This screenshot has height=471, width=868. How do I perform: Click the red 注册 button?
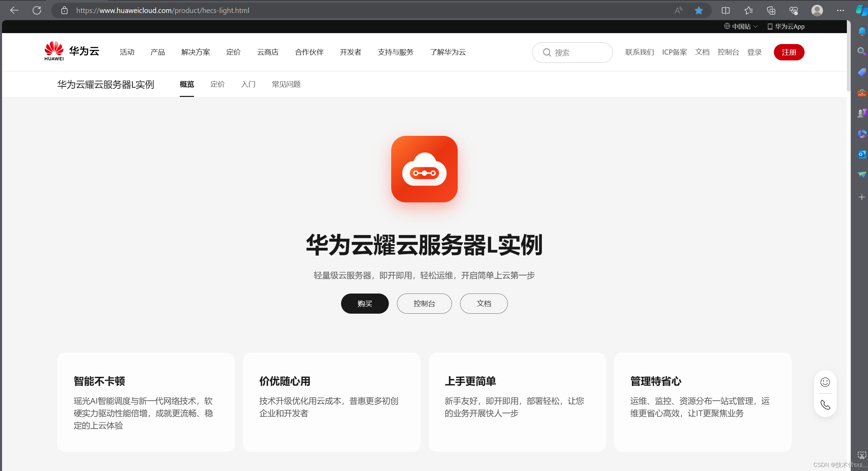(x=789, y=52)
